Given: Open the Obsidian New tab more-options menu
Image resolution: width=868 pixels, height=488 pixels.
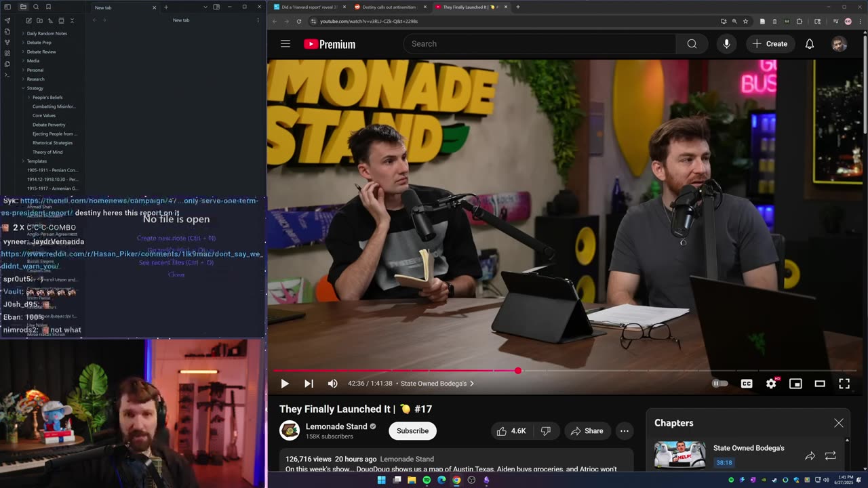Looking at the screenshot, I should [x=258, y=20].
